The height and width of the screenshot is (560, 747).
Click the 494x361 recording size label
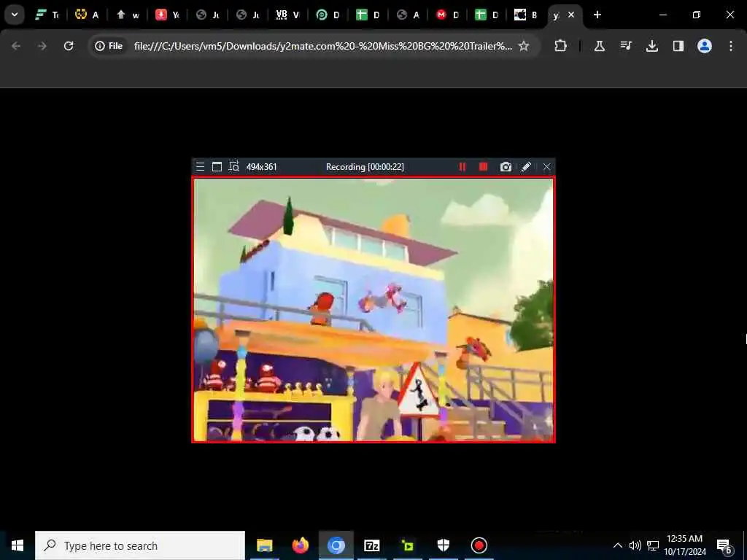262,167
